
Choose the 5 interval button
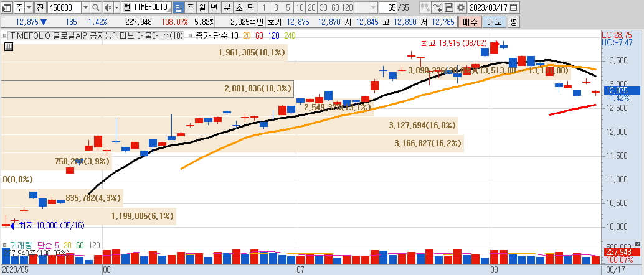pyautogui.click(x=288, y=7)
